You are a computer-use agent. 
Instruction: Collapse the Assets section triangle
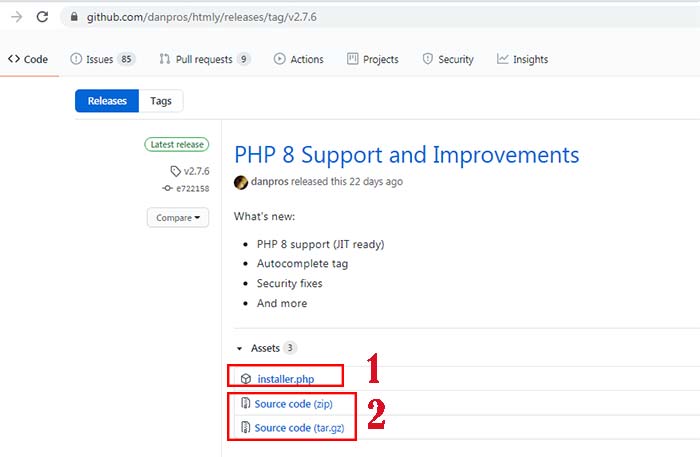tap(240, 349)
